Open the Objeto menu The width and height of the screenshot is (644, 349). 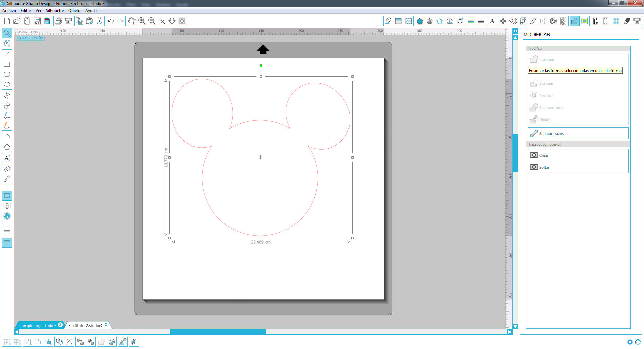74,11
